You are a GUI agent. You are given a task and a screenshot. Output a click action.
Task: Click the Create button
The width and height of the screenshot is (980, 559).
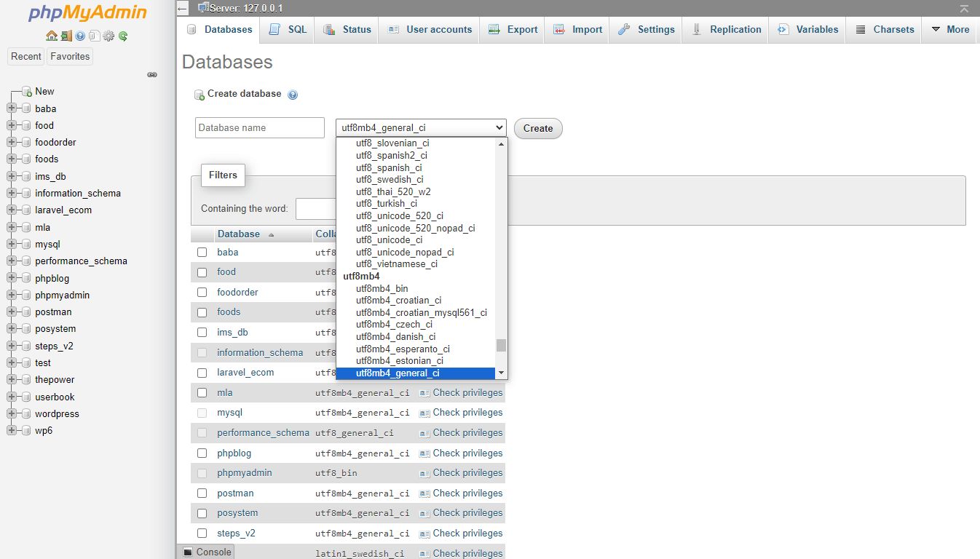point(538,128)
